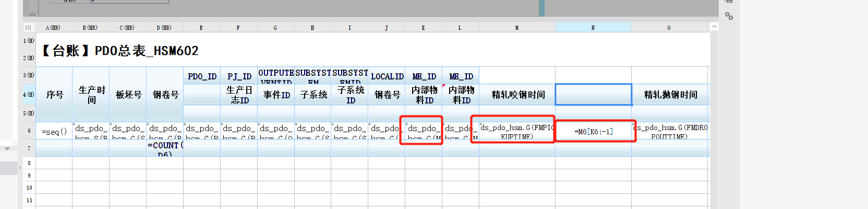Select row header 6
The image size is (868, 209).
coord(29,131)
